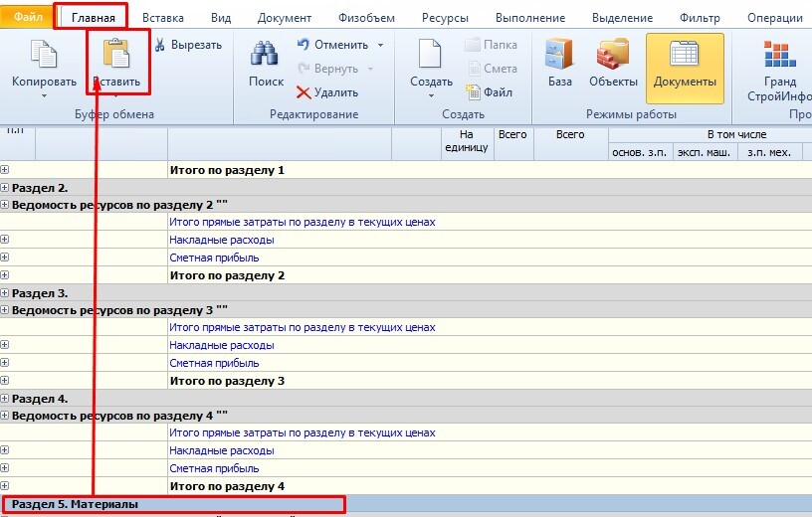Switch to the Выделение ribbon tab
The width and height of the screenshot is (812, 517).
point(622,18)
